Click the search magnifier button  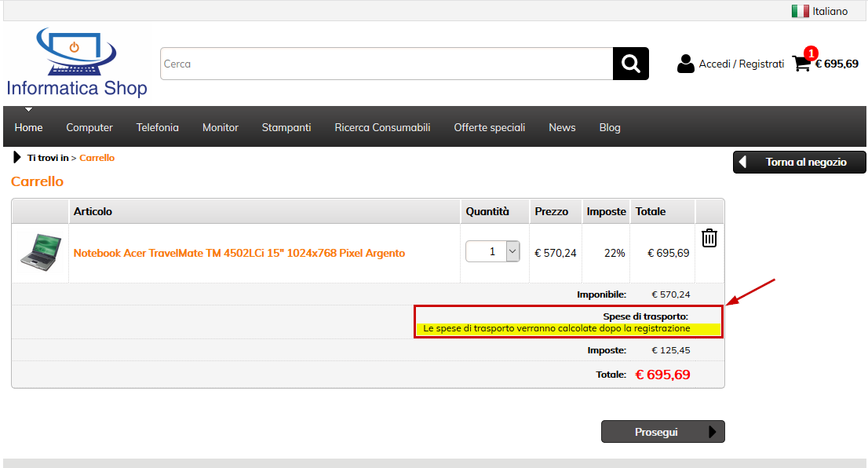click(630, 64)
